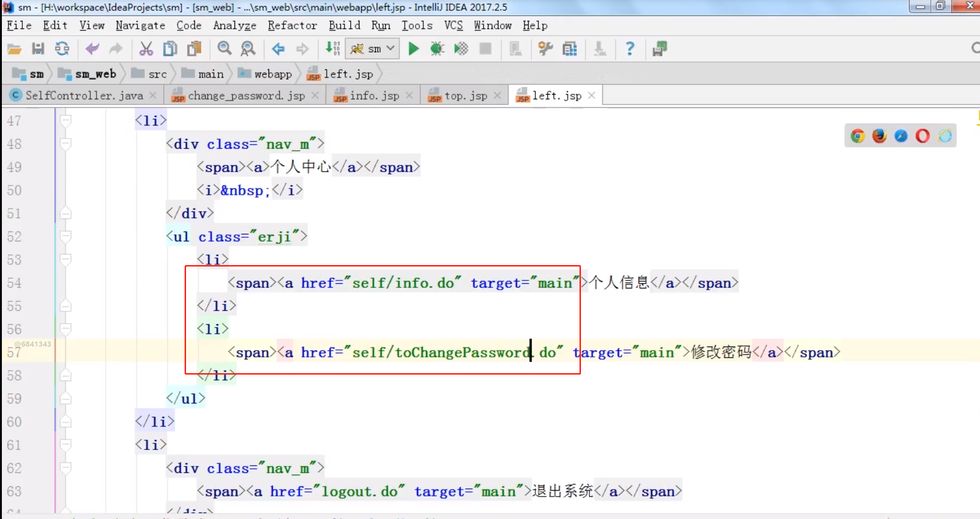
Task: Navigate back with blue left arrow
Action: click(278, 49)
